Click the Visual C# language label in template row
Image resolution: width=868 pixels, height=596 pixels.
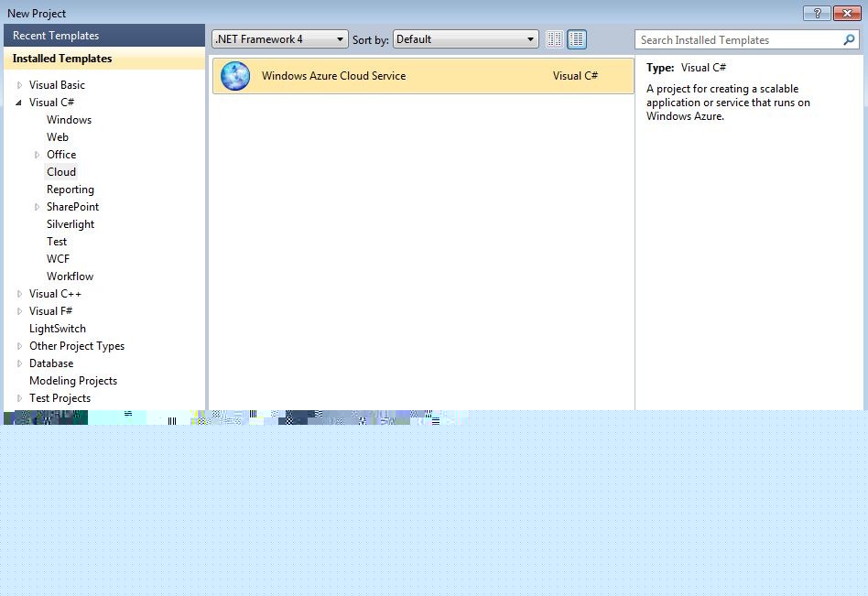pos(575,76)
